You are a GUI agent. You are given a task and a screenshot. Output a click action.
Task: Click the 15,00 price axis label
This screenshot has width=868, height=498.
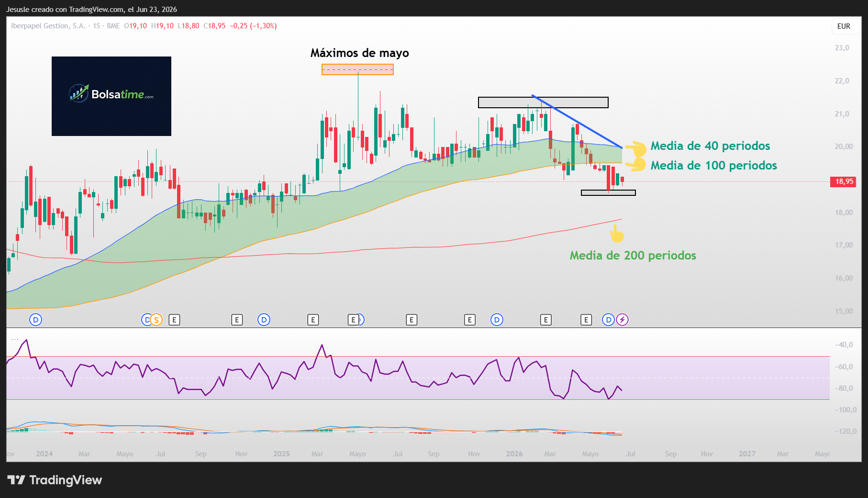844,311
